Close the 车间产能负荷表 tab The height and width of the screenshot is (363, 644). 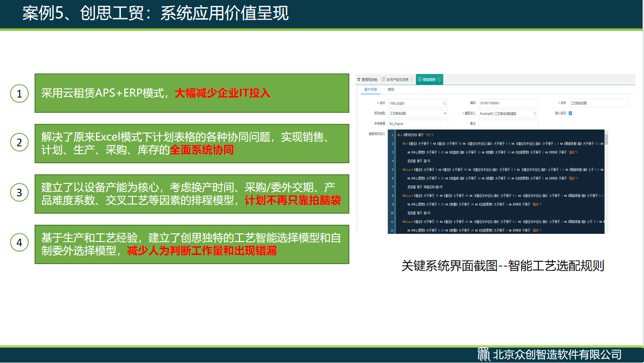tap(412, 80)
